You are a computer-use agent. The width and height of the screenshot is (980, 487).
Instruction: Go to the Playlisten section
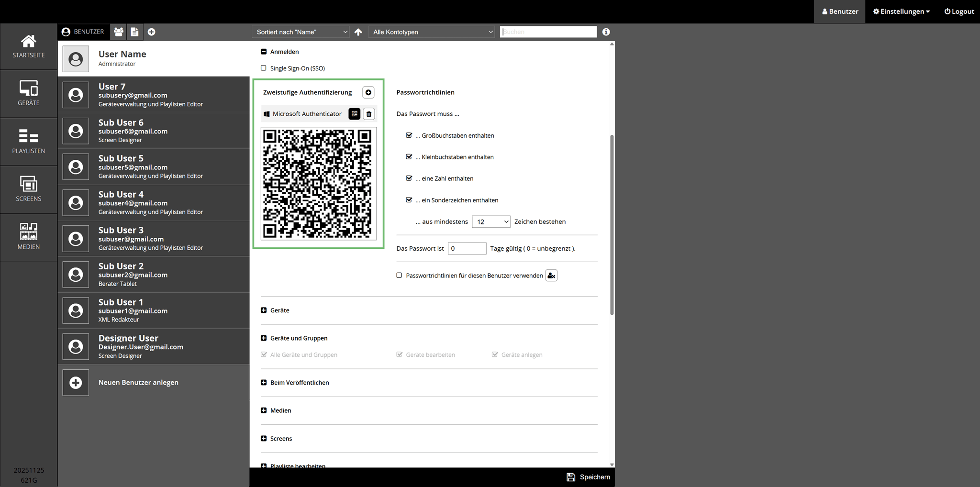29,141
